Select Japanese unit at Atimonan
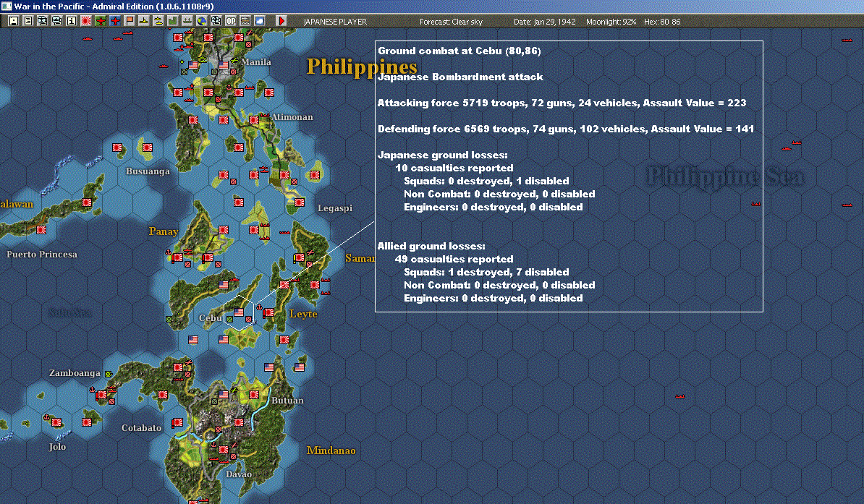This screenshot has height=504, width=864. (254, 119)
